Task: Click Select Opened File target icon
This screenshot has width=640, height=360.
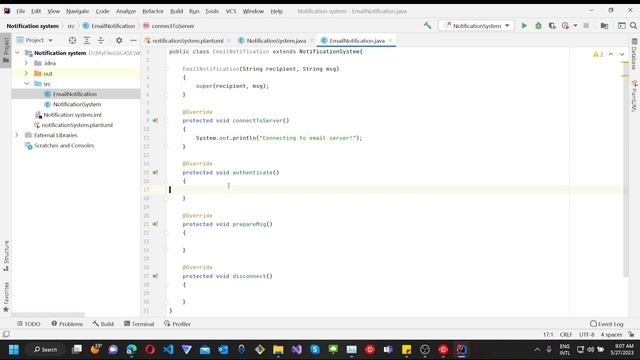Action: click(72, 40)
